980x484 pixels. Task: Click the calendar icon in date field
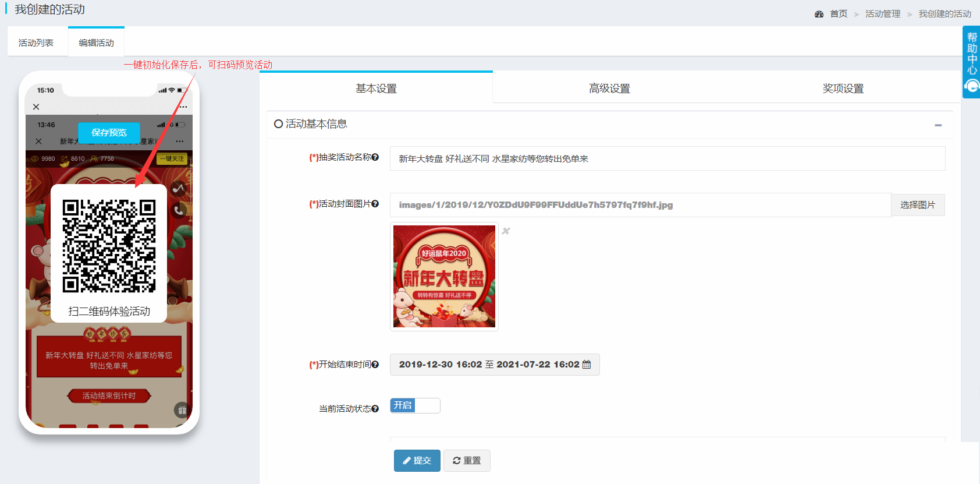coord(587,365)
